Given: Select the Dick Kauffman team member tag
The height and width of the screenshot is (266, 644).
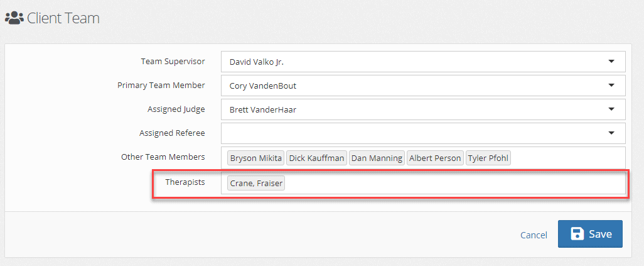Looking at the screenshot, I should (316, 158).
